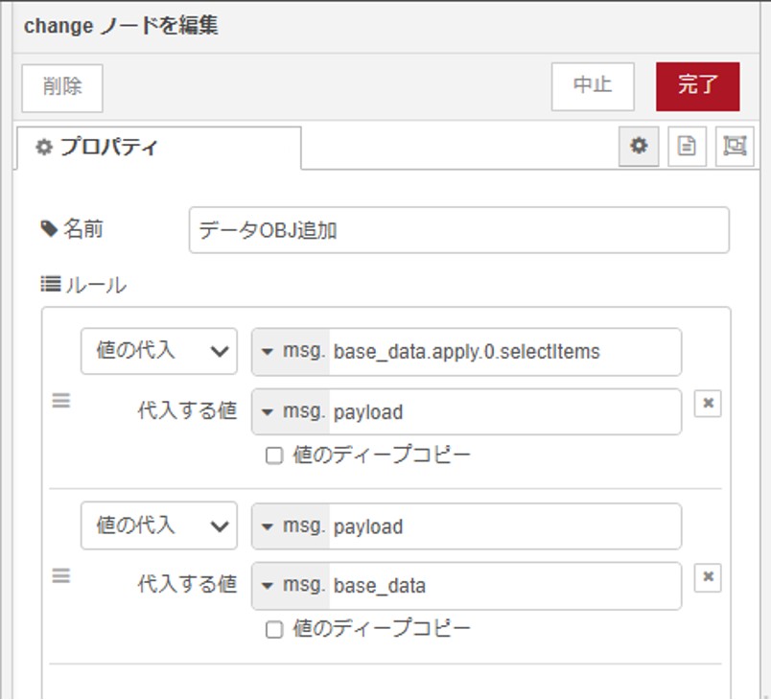Enable deep copy checkbox in first rule
This screenshot has width=771, height=700.
[x=274, y=455]
